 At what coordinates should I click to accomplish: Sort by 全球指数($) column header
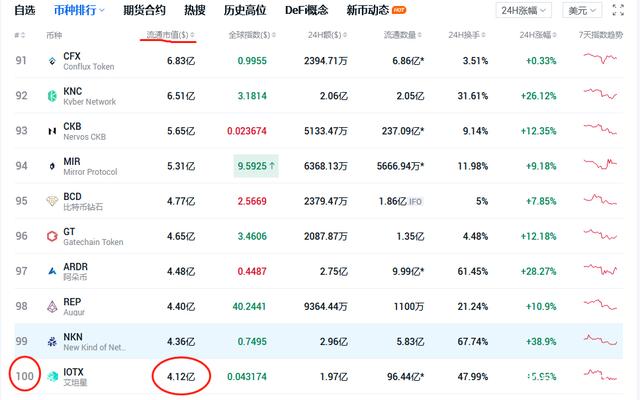[x=252, y=35]
